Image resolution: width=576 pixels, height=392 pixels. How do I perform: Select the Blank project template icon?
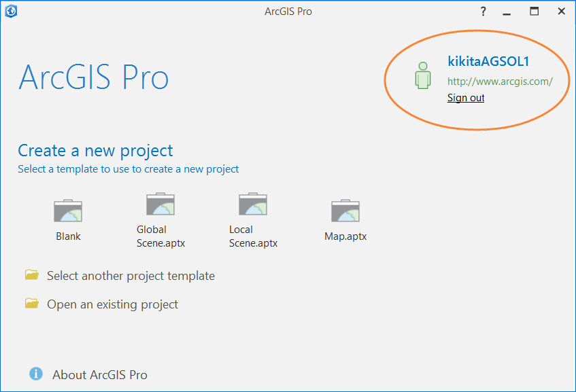(68, 211)
